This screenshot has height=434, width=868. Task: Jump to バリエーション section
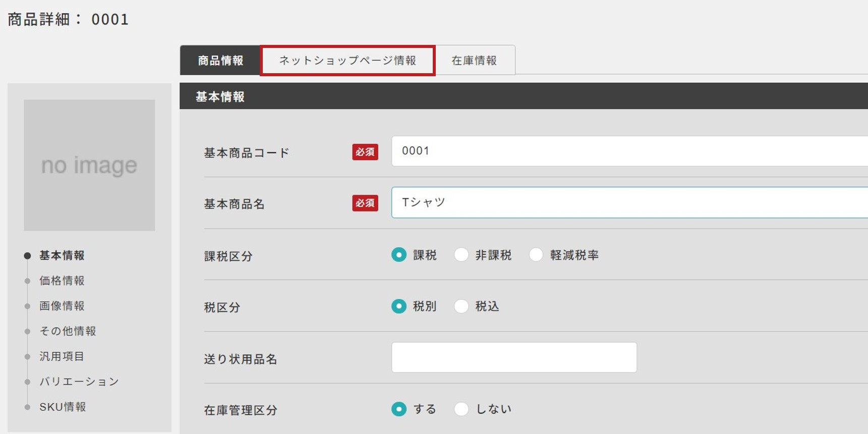(x=79, y=382)
